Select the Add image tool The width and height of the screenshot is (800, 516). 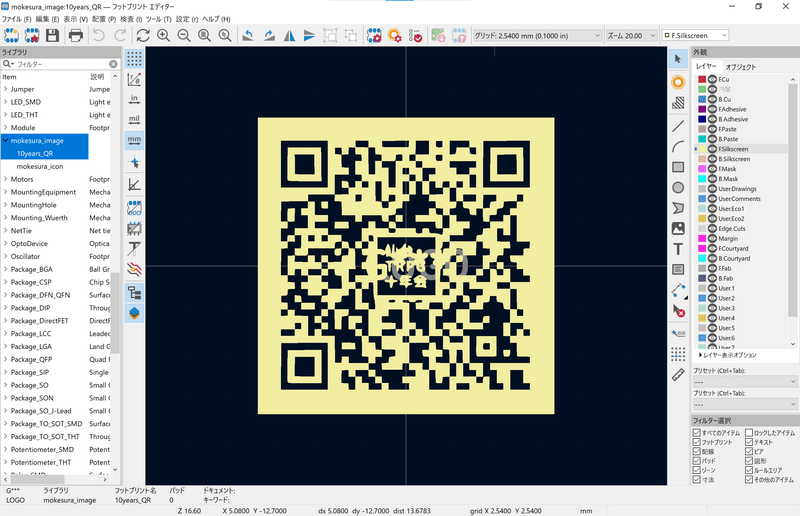(x=678, y=228)
